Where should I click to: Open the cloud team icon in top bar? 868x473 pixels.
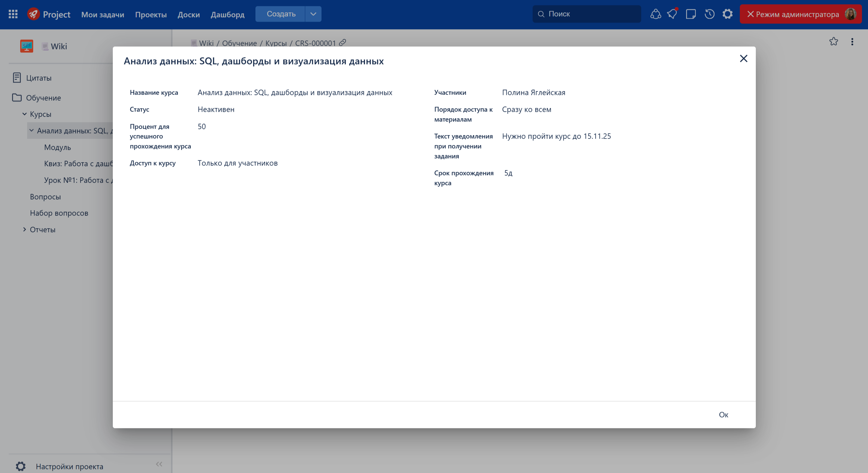click(x=655, y=14)
